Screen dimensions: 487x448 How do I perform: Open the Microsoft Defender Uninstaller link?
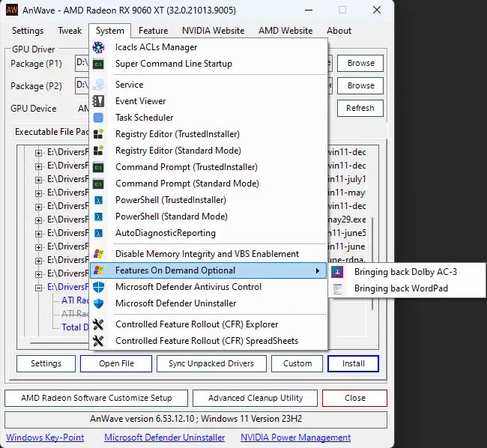[x=164, y=438]
